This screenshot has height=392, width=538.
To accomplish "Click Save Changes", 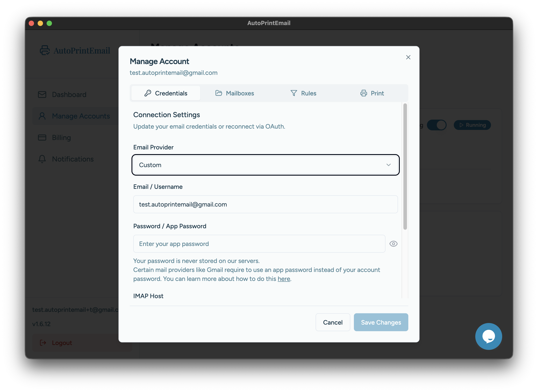I will [x=381, y=322].
